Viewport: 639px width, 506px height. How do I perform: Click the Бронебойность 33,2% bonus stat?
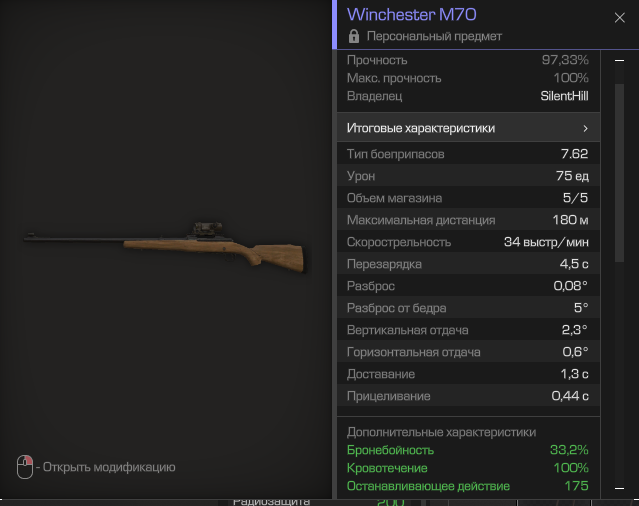pos(467,450)
